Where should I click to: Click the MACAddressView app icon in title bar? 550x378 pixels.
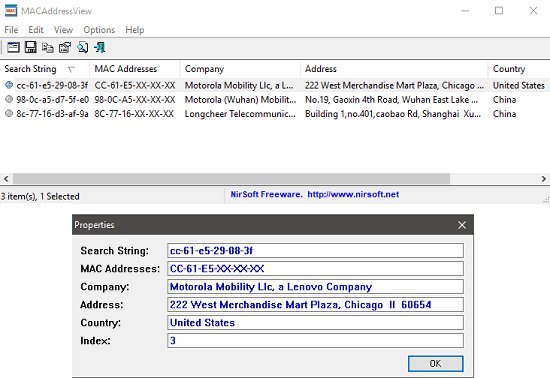(11, 11)
